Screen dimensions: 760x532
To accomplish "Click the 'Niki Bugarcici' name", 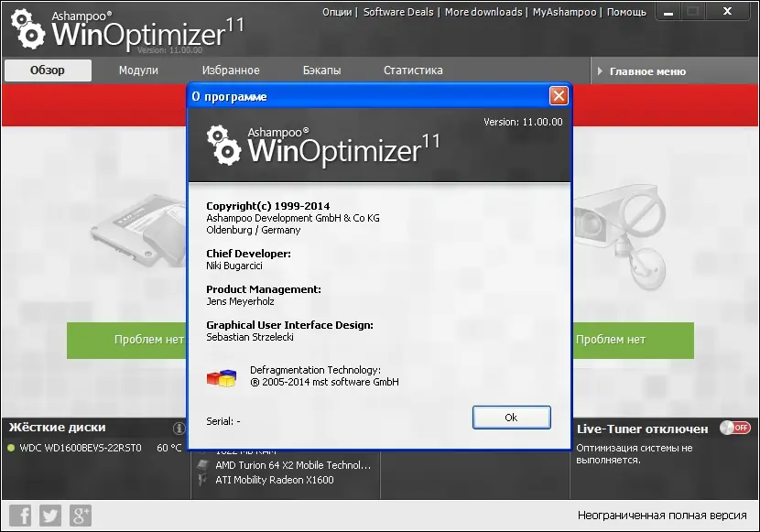I will 234,266.
